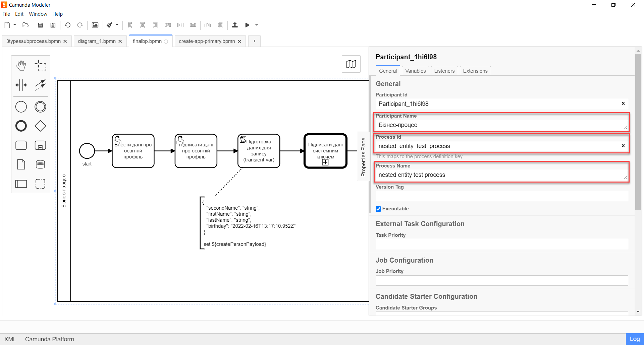Distribute elements horizontally
The image size is (644, 345).
[x=208, y=25]
